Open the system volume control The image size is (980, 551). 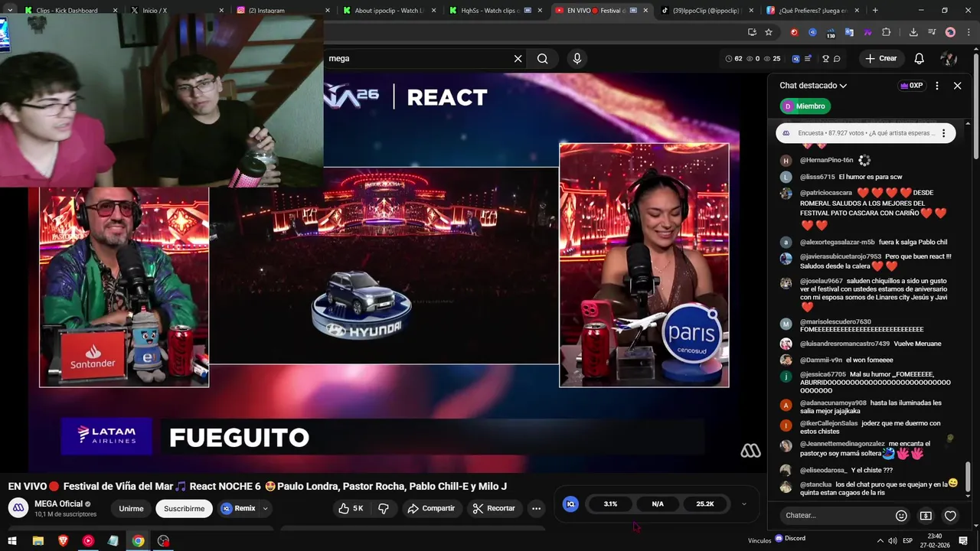(893, 540)
